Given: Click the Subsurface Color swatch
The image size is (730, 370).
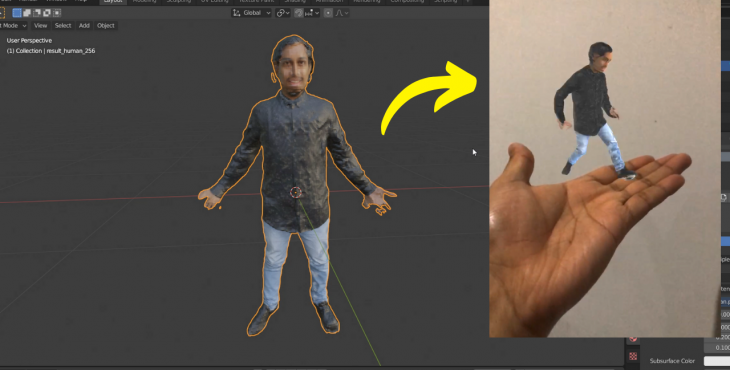Looking at the screenshot, I should click(716, 361).
